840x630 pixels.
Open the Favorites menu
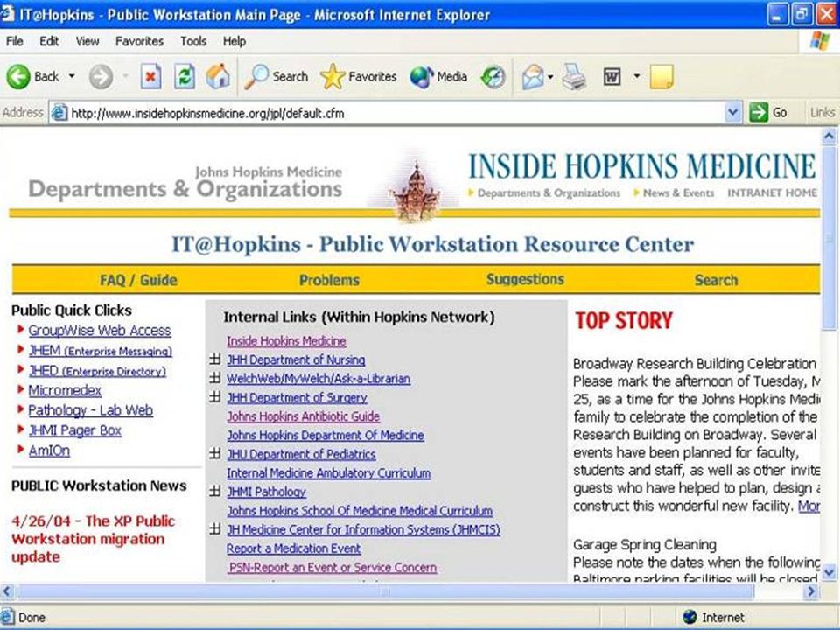pos(139,41)
